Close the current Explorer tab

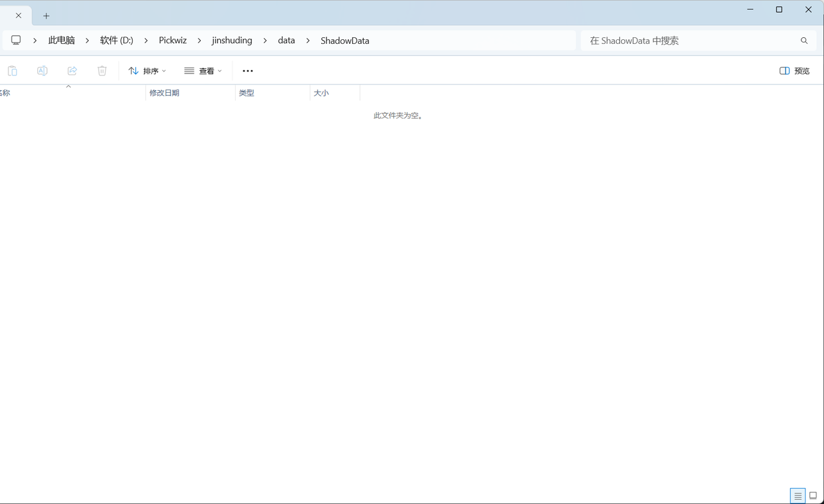tap(19, 15)
